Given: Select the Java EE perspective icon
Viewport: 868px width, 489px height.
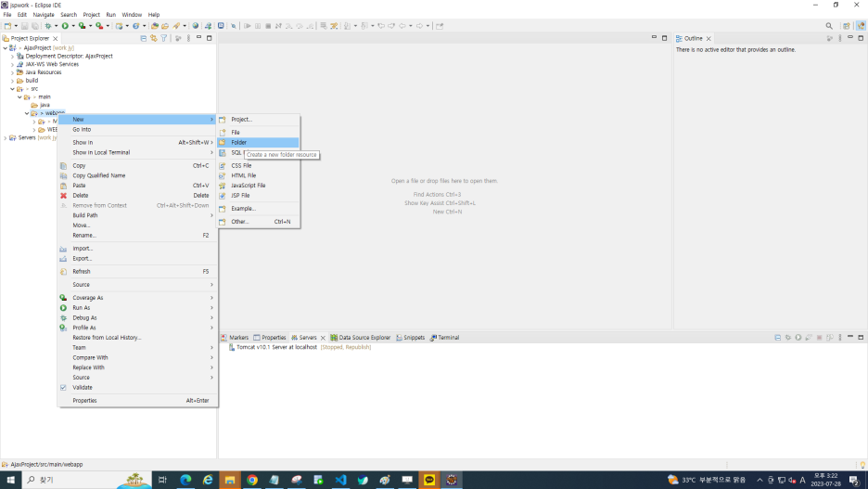Looking at the screenshot, I should pyautogui.click(x=861, y=26).
